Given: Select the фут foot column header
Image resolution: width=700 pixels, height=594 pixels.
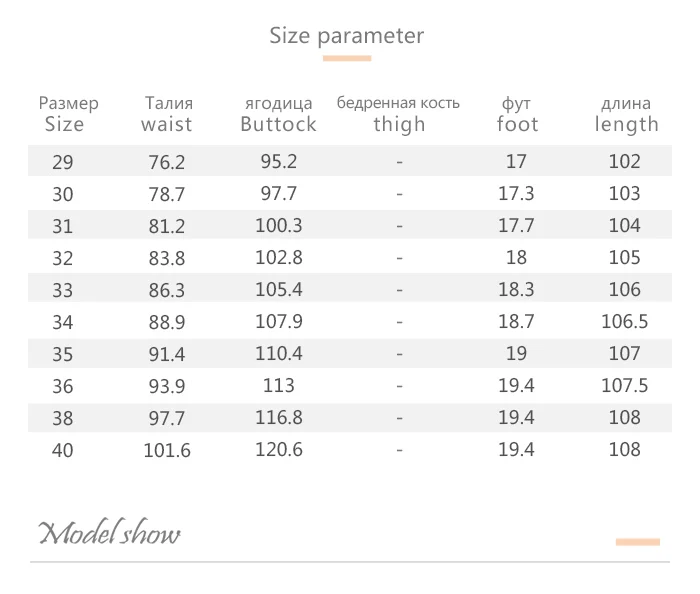Looking at the screenshot, I should coord(517,114).
